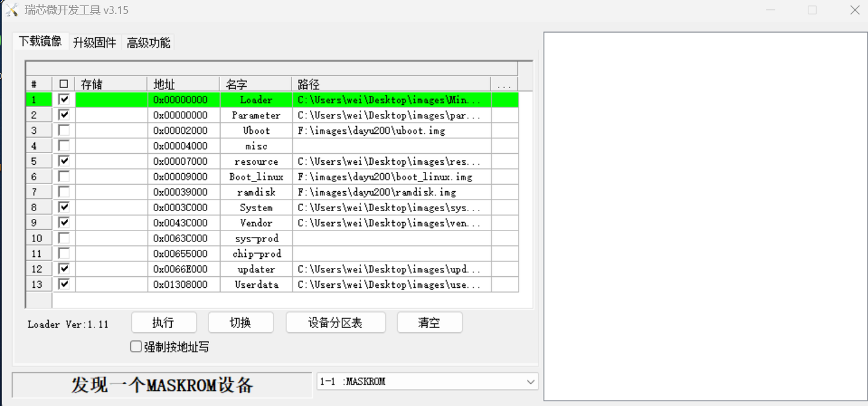Open the 高级功能 tab

148,43
